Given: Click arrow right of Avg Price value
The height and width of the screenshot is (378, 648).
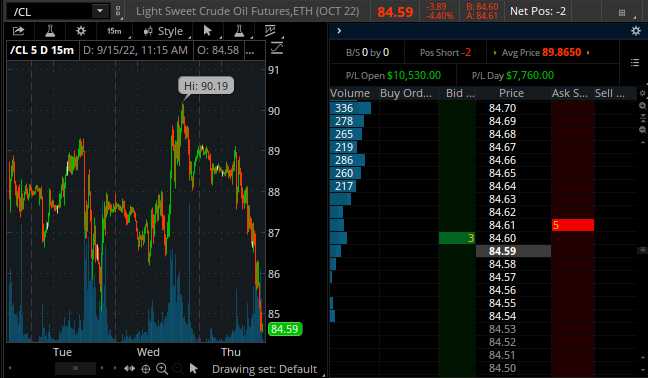Looking at the screenshot, I should tap(588, 52).
